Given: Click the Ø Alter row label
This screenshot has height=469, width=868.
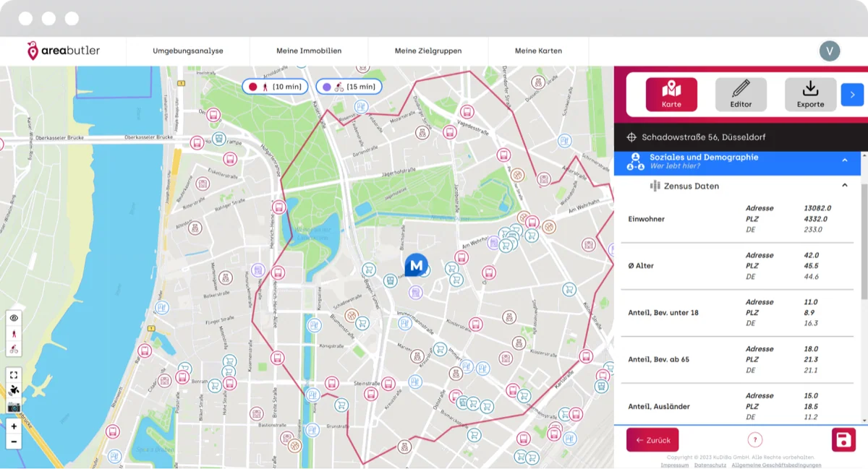Looking at the screenshot, I should point(641,266).
